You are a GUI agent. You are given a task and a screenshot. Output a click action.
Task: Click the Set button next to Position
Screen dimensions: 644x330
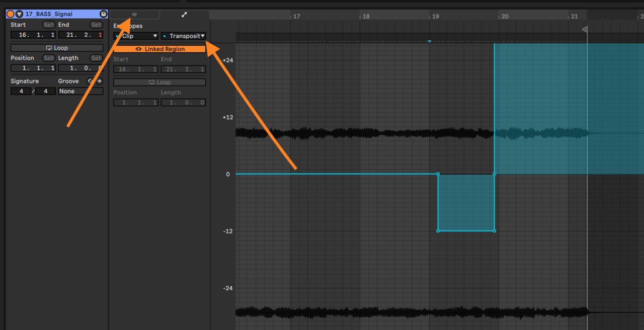(x=49, y=58)
